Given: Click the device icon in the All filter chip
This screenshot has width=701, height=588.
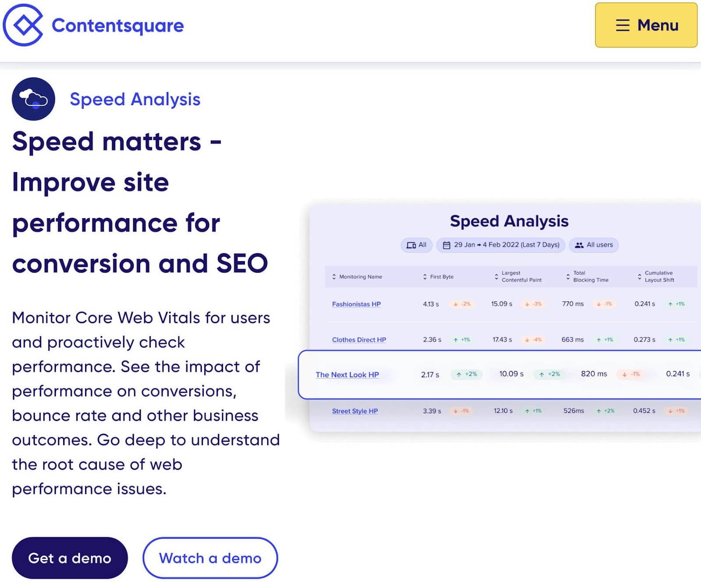Looking at the screenshot, I should click(x=411, y=245).
